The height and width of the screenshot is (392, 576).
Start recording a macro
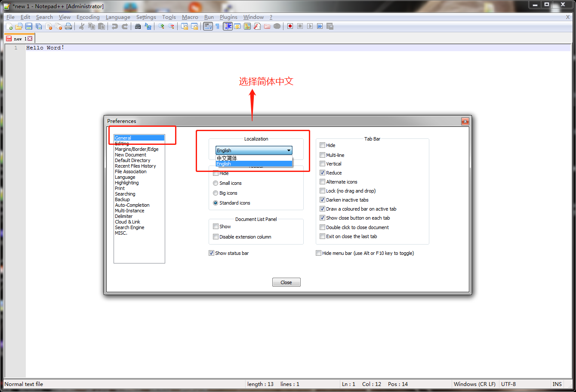pyautogui.click(x=290, y=26)
